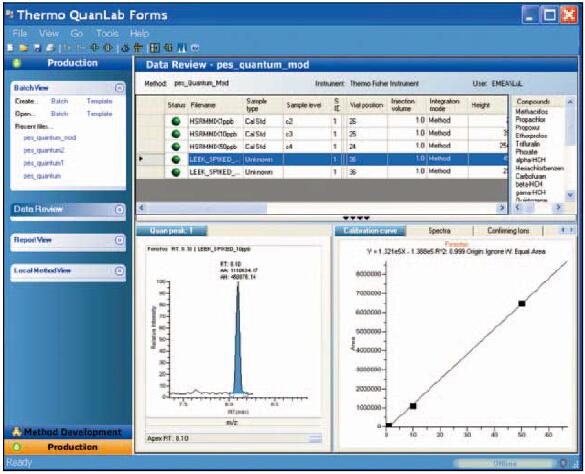Screen dimensions: 585x474
Task: Switch to the Confirming Ions tab
Action: pyautogui.click(x=508, y=231)
